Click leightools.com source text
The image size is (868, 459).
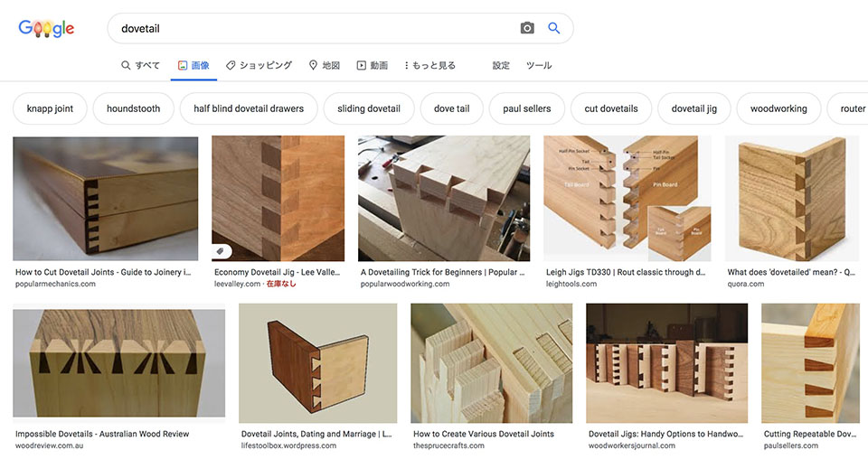point(571,284)
